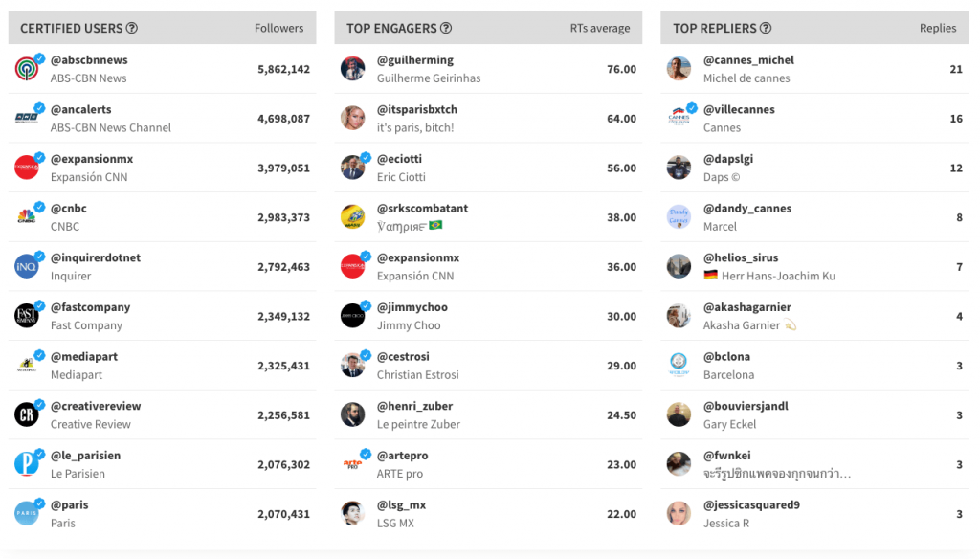Select the @itsparisbxtch profile photo
980x559 pixels.
353,118
